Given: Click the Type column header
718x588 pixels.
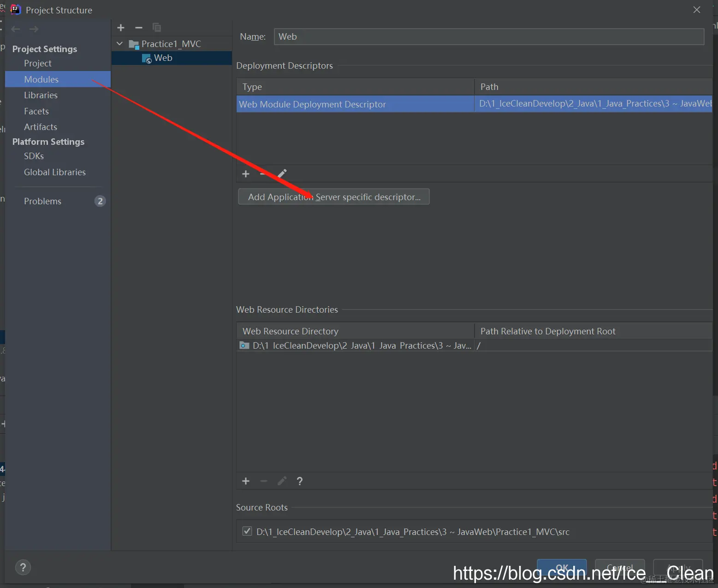Looking at the screenshot, I should point(356,87).
